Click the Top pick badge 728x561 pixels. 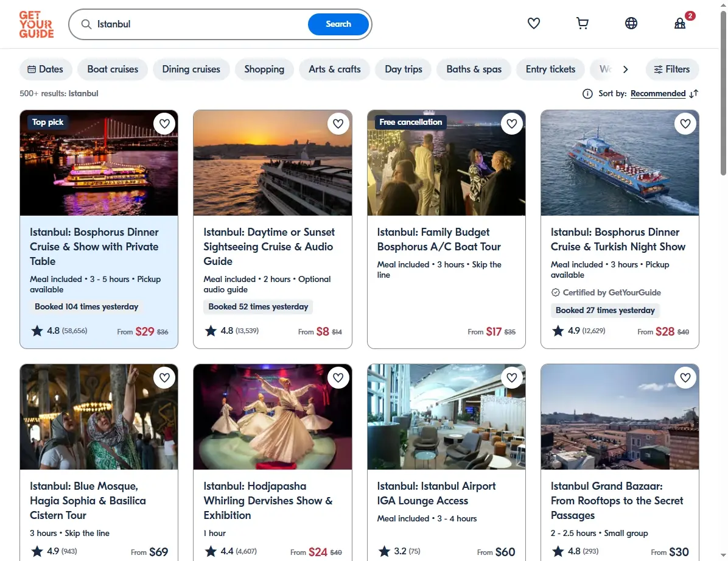click(x=48, y=122)
